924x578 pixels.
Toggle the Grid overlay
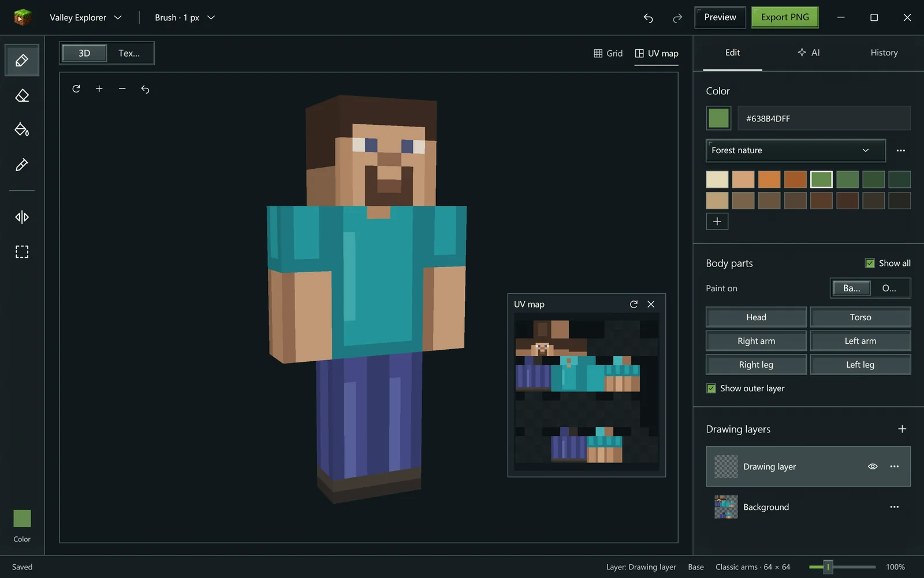click(608, 53)
